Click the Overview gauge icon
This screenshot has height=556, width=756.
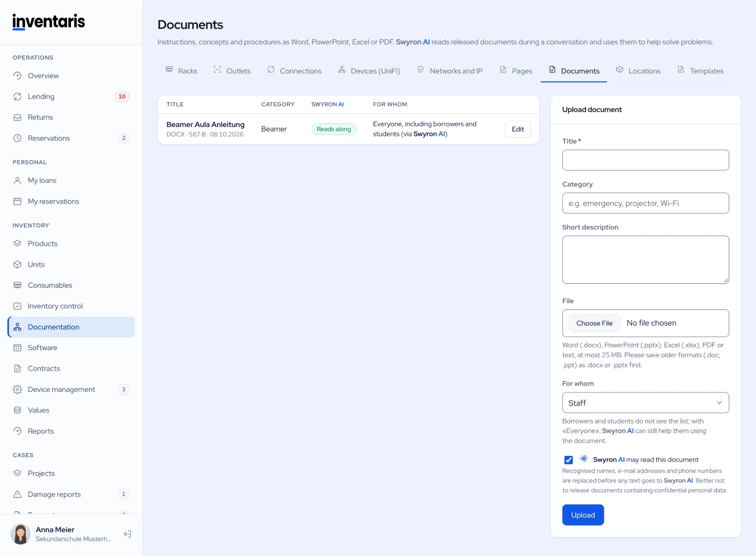click(17, 76)
